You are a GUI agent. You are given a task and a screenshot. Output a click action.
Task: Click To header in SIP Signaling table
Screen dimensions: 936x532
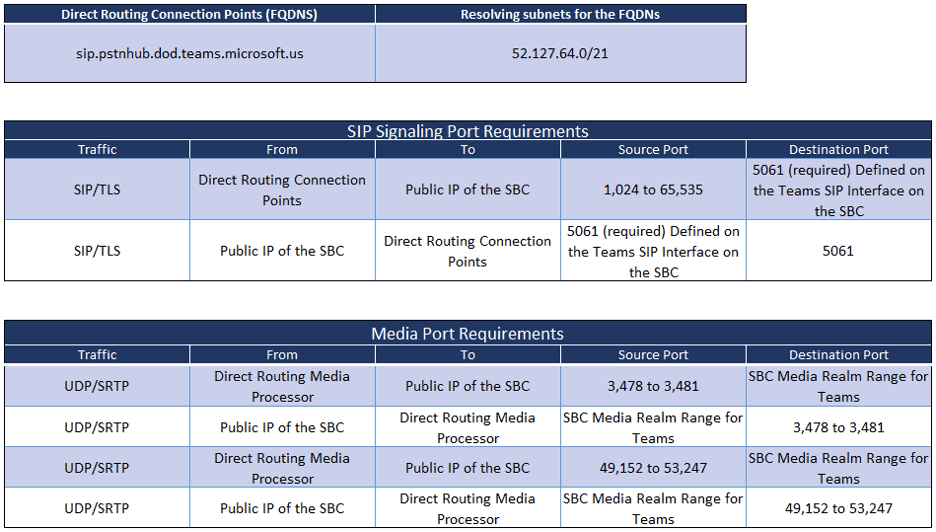click(467, 150)
